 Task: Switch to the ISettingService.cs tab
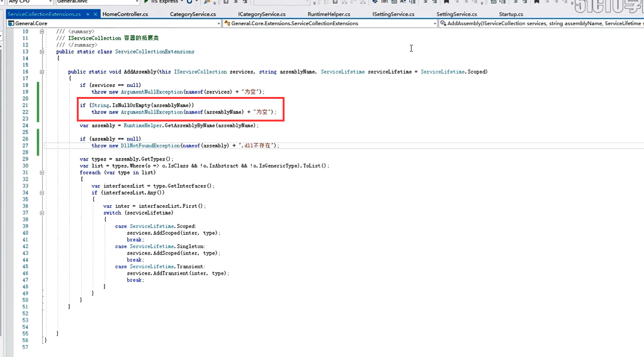(x=393, y=14)
